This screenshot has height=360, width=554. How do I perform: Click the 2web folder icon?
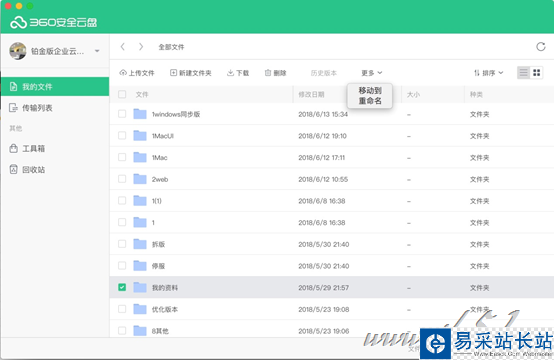[140, 179]
